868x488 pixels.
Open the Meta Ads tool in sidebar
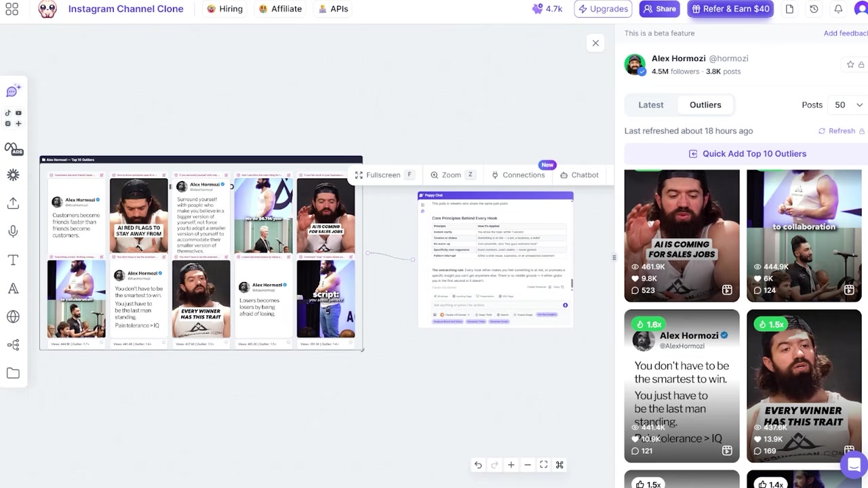[x=13, y=148]
